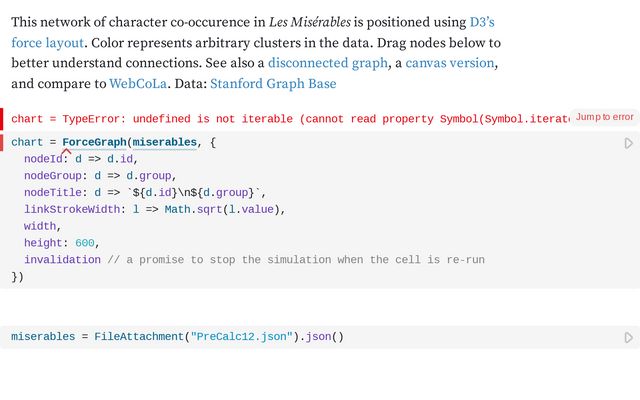
Task: Click the miserables variable name in the bottom cell
Action: 43,337
